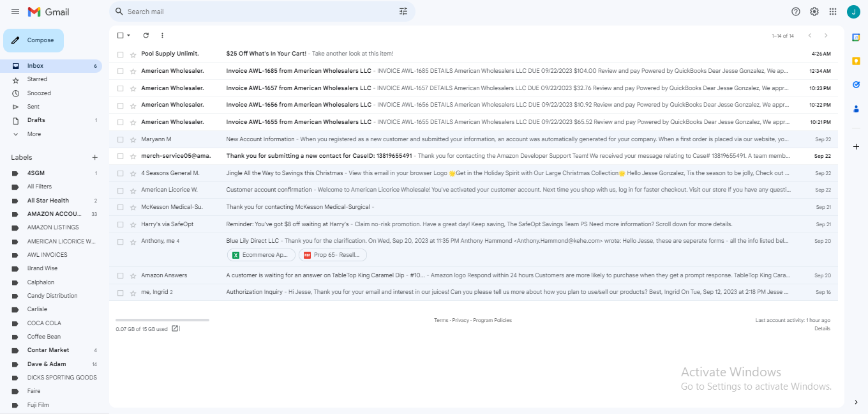Star the McKesson Medical-Su. email
The image size is (868, 414).
[133, 208]
